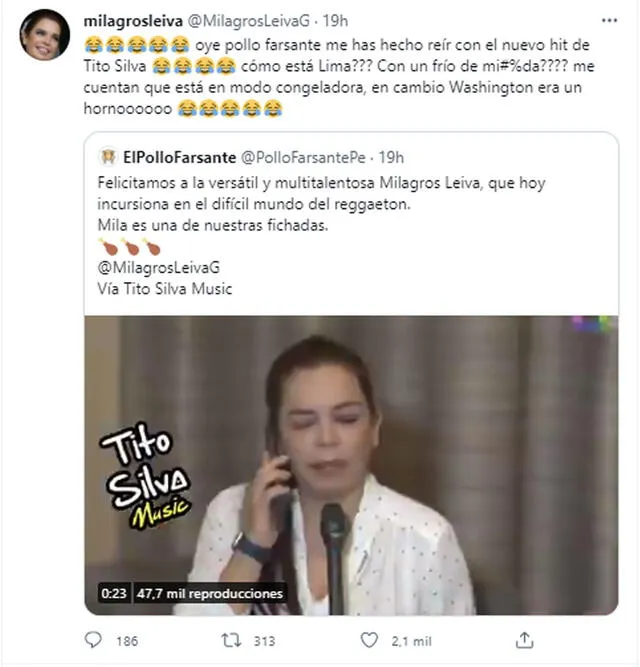The height and width of the screenshot is (667, 640).
Task: View the 313 retweets count
Action: [x=264, y=641]
